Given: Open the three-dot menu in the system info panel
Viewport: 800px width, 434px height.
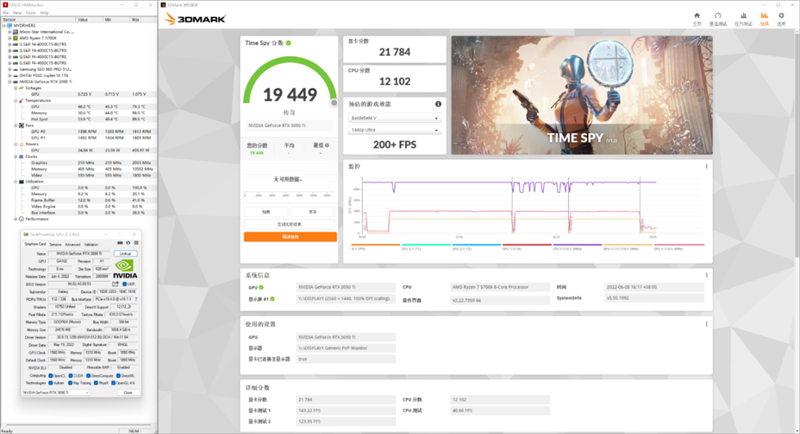Looking at the screenshot, I should tap(706, 275).
